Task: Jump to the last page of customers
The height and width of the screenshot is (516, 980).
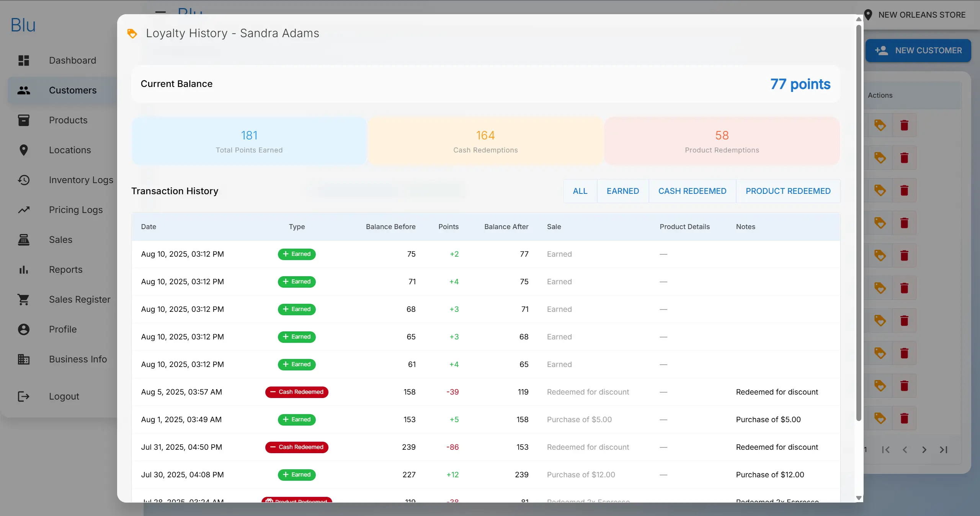Action: [944, 450]
